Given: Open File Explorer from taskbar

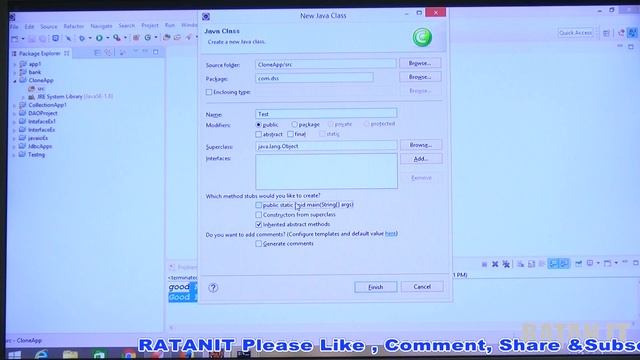Looking at the screenshot, I should (x=70, y=355).
